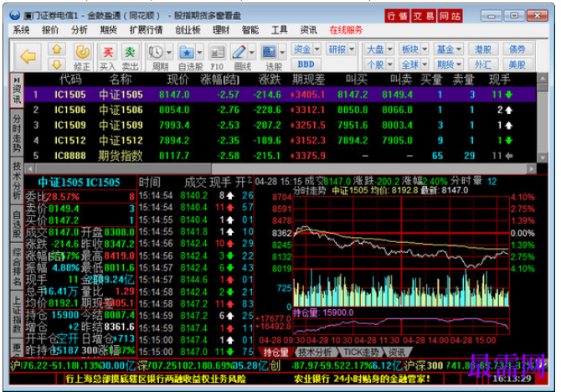The height and width of the screenshot is (392, 561).
Task: Click the up arrow page icon
Action: [57, 49]
